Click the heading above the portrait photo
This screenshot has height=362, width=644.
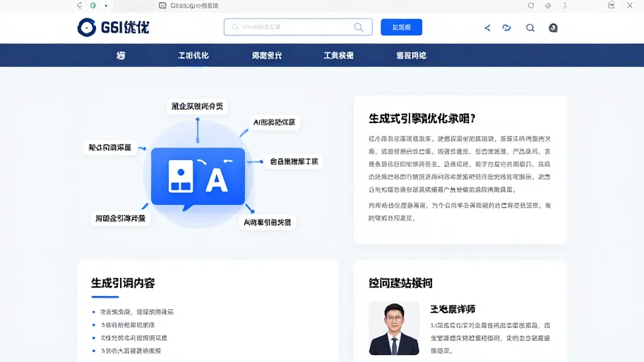pyautogui.click(x=400, y=283)
